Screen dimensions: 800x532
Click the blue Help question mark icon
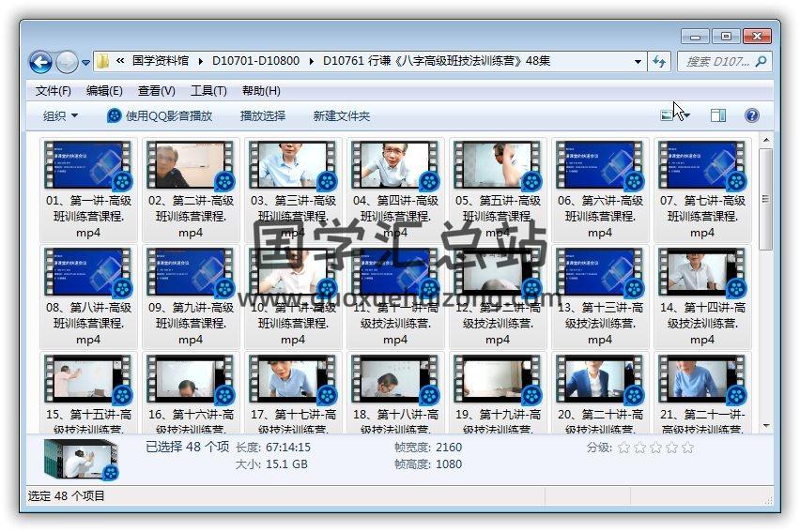tap(751, 115)
